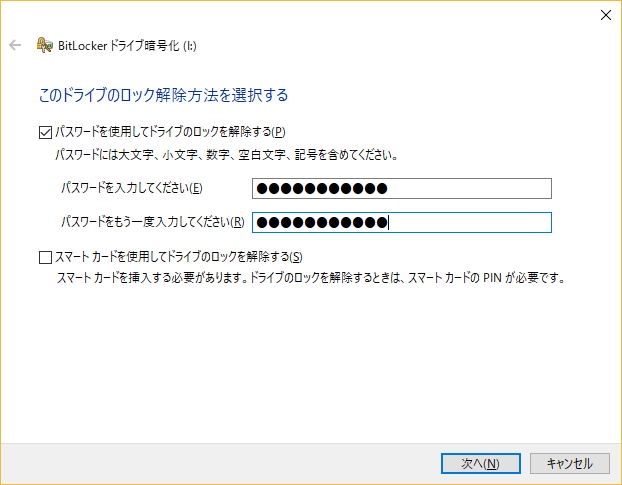Uncheck the パスワードを使用して password unlock checkbox
The image size is (622, 485).
pos(45,132)
